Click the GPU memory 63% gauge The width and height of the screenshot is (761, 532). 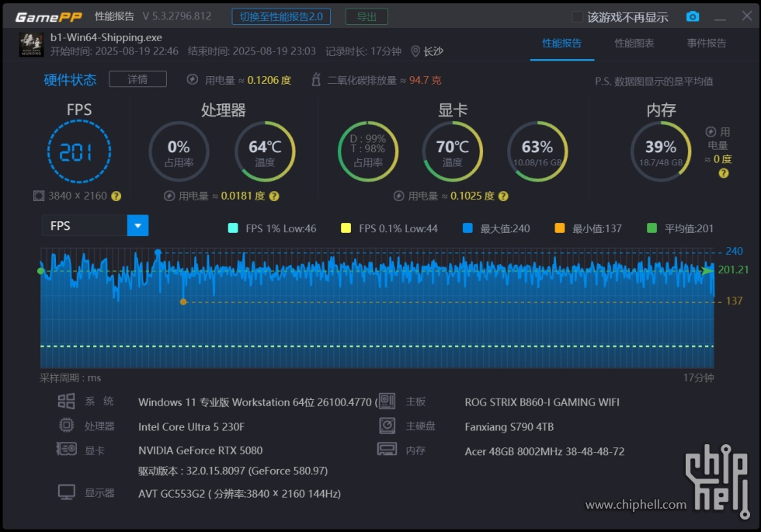pos(537,152)
